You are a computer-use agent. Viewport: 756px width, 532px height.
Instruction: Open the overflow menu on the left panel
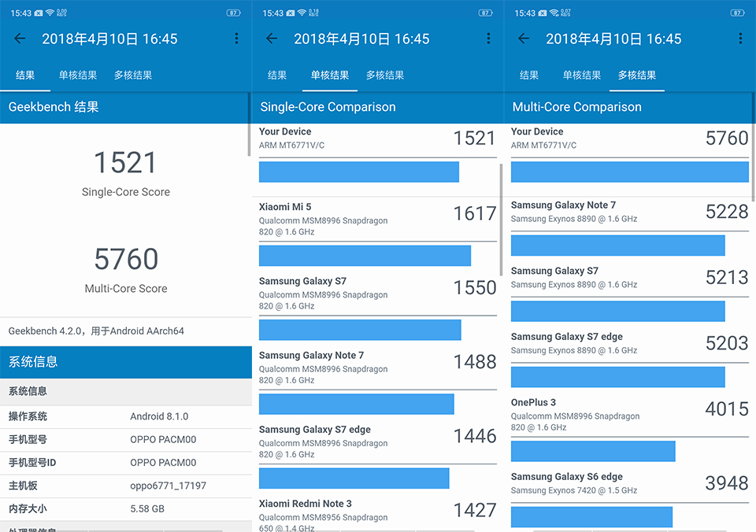point(237,38)
